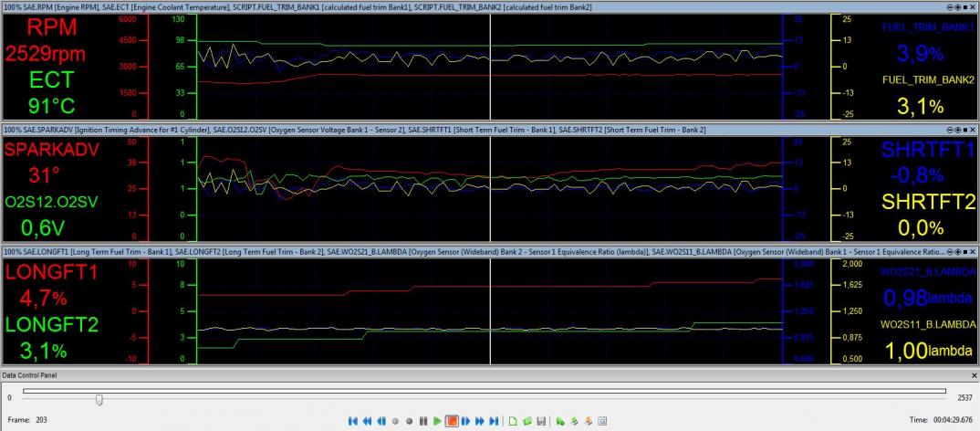This screenshot has width=980, height=431.
Task: Click the Data Control Panel title
Action: (x=29, y=375)
